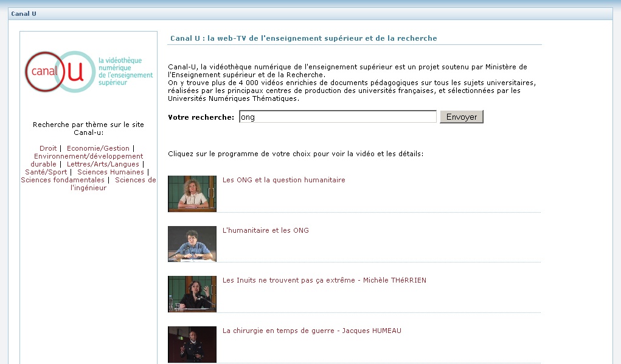Open the 'L'humanitaire et les ONG' video thumbnail
Screen dimensions: 621x364
click(x=192, y=244)
